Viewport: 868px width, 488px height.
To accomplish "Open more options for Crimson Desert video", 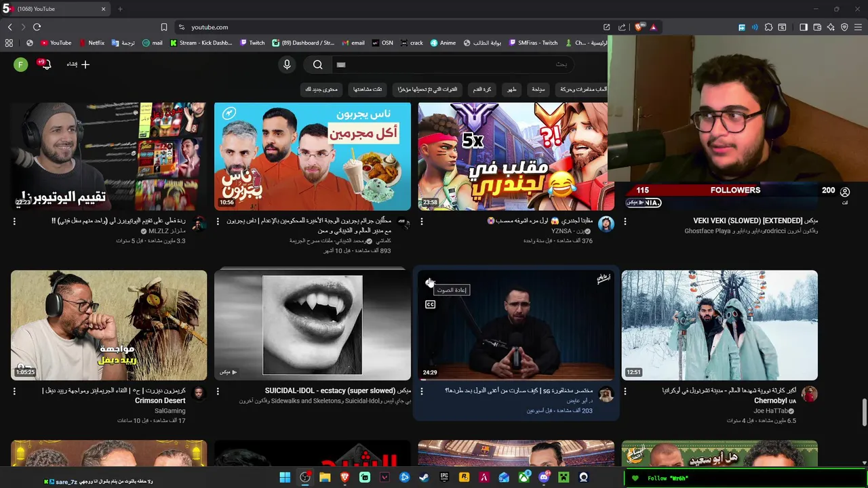I will (14, 391).
